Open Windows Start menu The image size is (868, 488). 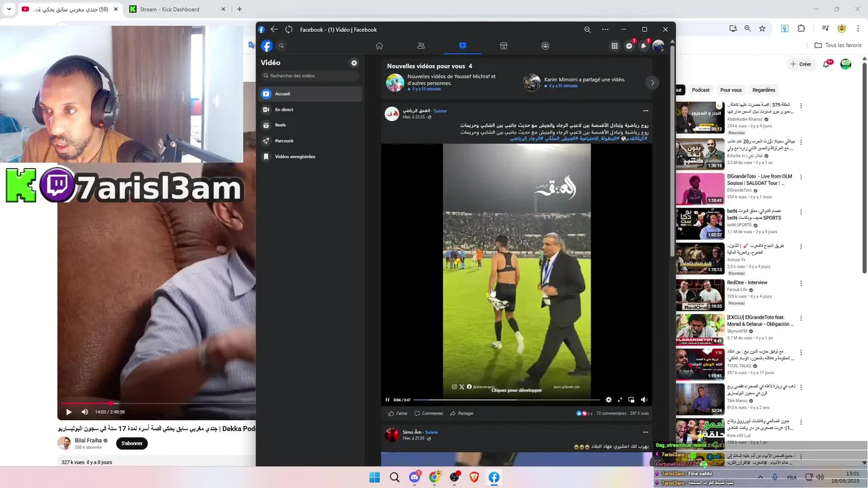(374, 477)
